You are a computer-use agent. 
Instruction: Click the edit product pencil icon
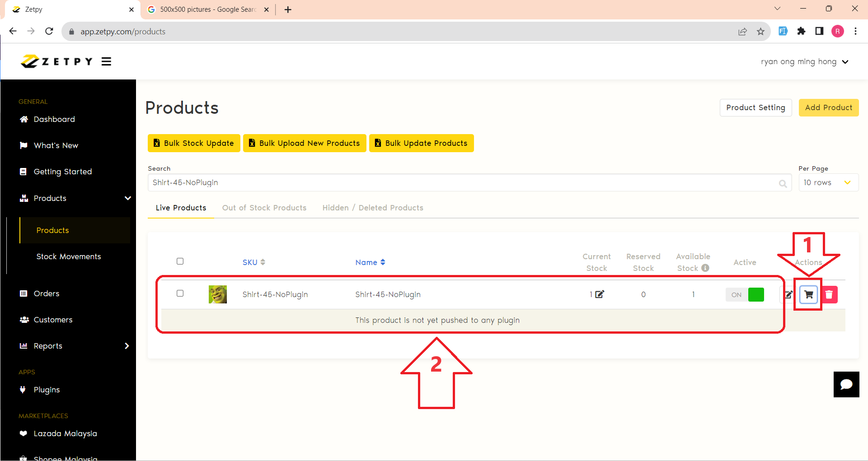(788, 294)
